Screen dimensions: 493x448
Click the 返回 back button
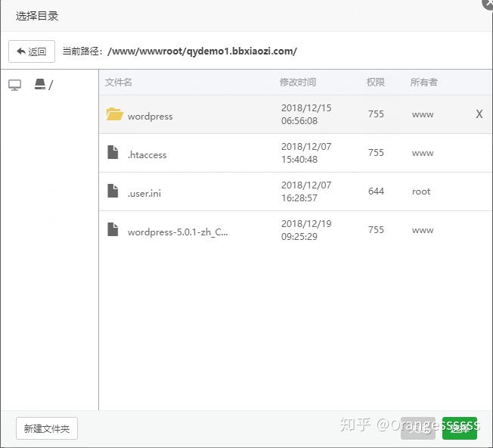pyautogui.click(x=32, y=51)
